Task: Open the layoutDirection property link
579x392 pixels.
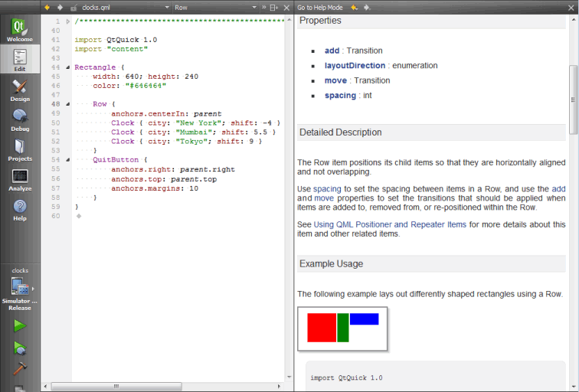Action: 355,66
